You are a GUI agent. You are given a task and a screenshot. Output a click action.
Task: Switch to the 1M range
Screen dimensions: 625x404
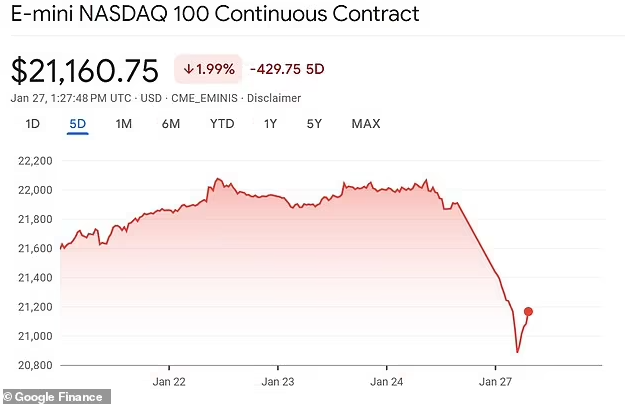(x=124, y=124)
